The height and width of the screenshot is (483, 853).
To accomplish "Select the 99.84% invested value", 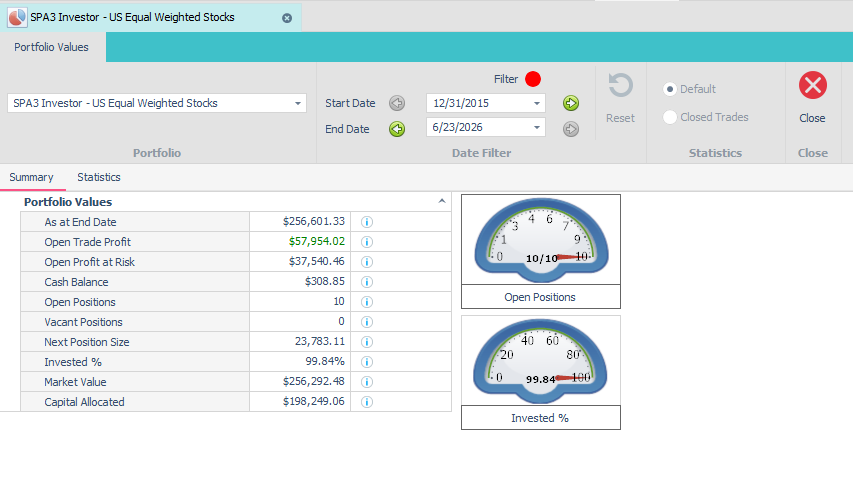I will click(x=300, y=362).
